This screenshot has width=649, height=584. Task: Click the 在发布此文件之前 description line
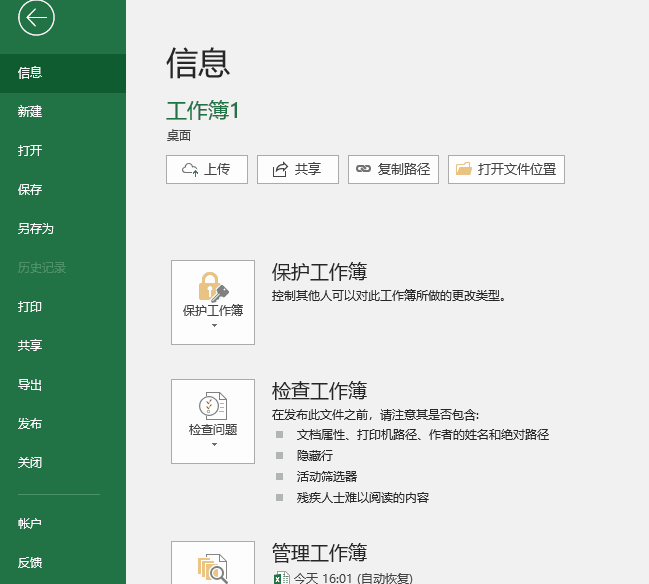pyautogui.click(x=375, y=414)
